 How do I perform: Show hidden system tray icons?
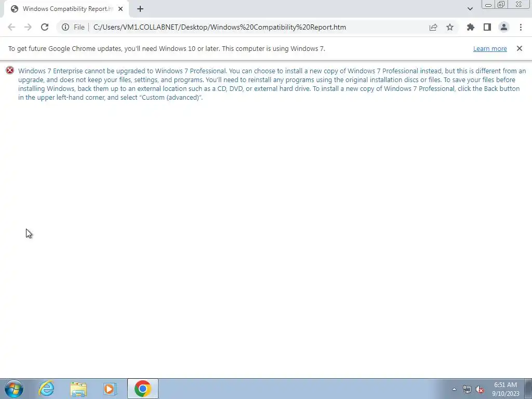pyautogui.click(x=454, y=389)
